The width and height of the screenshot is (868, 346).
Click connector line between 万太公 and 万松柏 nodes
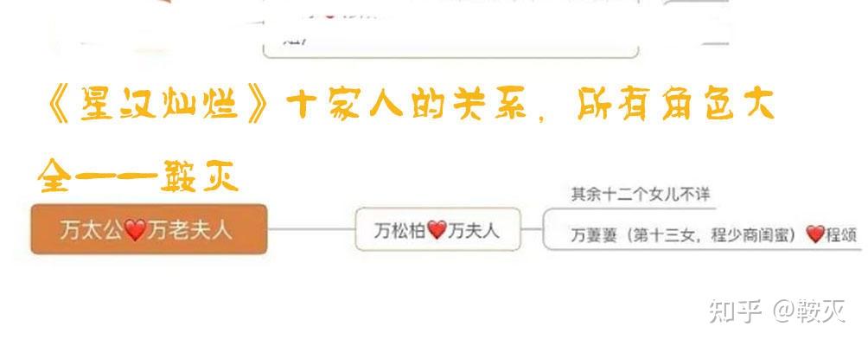pyautogui.click(x=311, y=229)
